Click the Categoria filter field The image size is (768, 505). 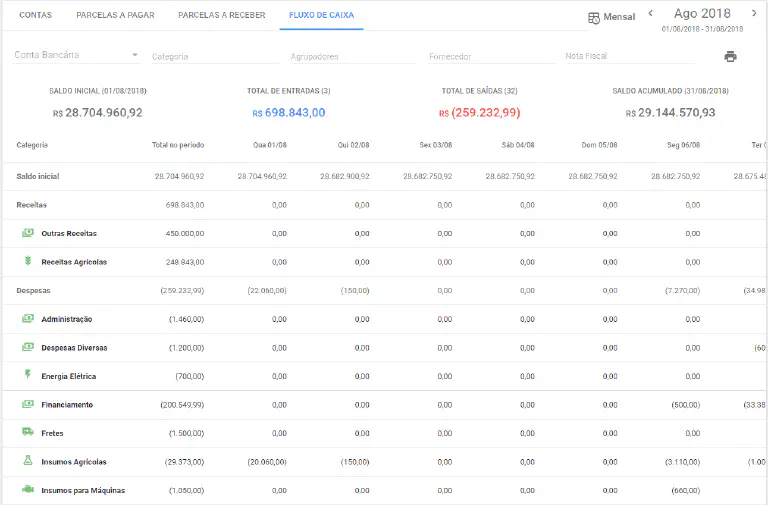213,56
